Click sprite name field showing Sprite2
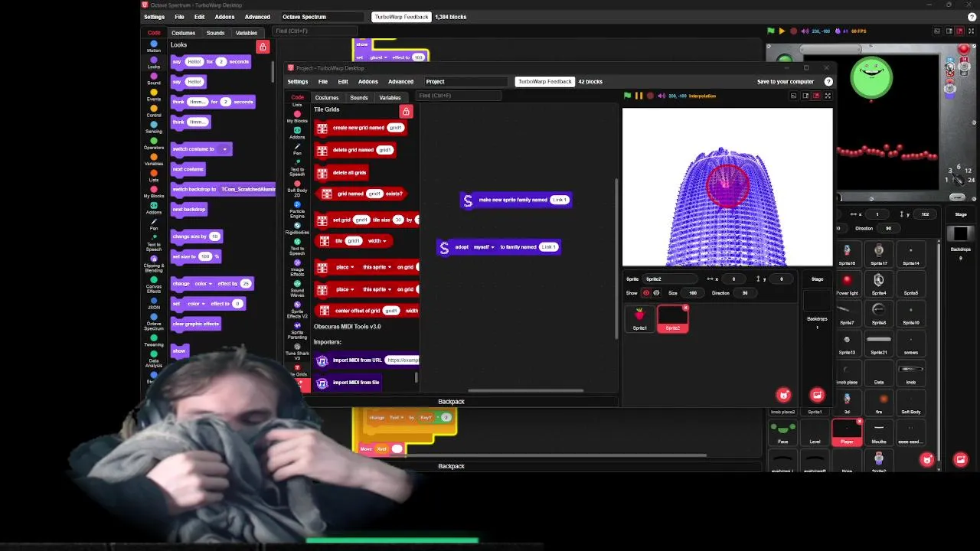Image resolution: width=980 pixels, height=551 pixels. pyautogui.click(x=670, y=279)
